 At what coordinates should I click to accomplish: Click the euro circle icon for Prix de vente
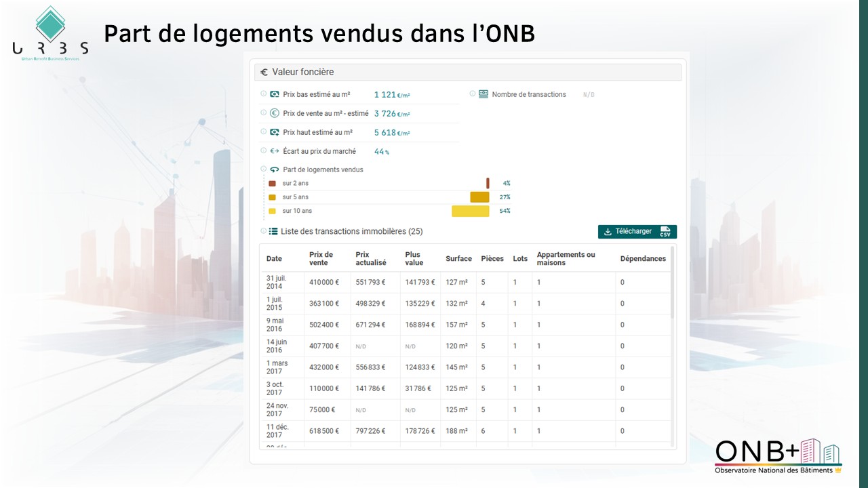click(275, 113)
